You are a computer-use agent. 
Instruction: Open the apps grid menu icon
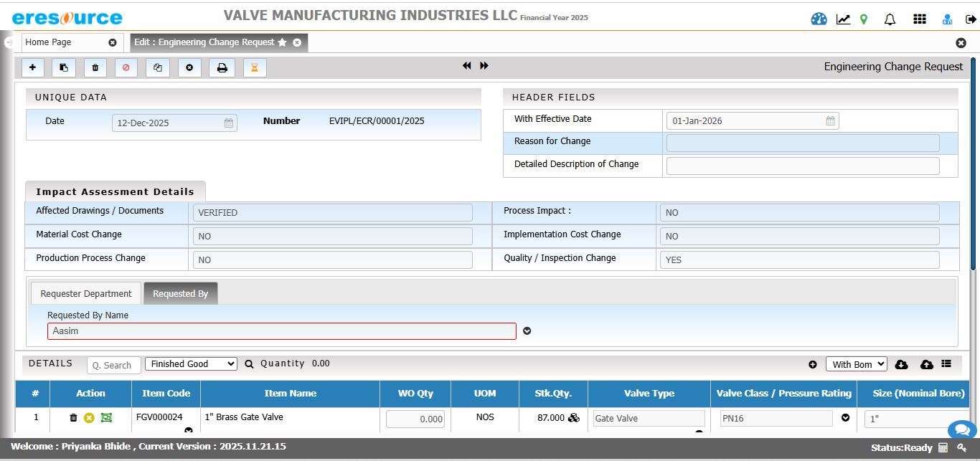[919, 19]
